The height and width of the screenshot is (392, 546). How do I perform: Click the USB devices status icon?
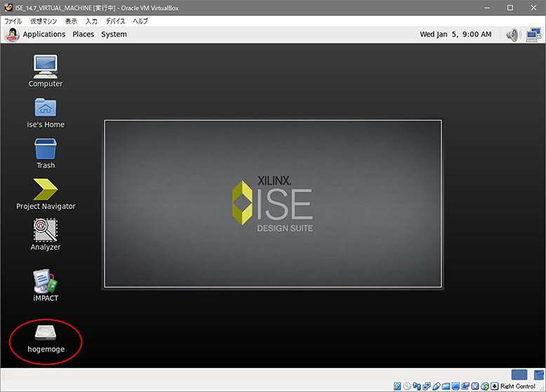[x=437, y=386]
